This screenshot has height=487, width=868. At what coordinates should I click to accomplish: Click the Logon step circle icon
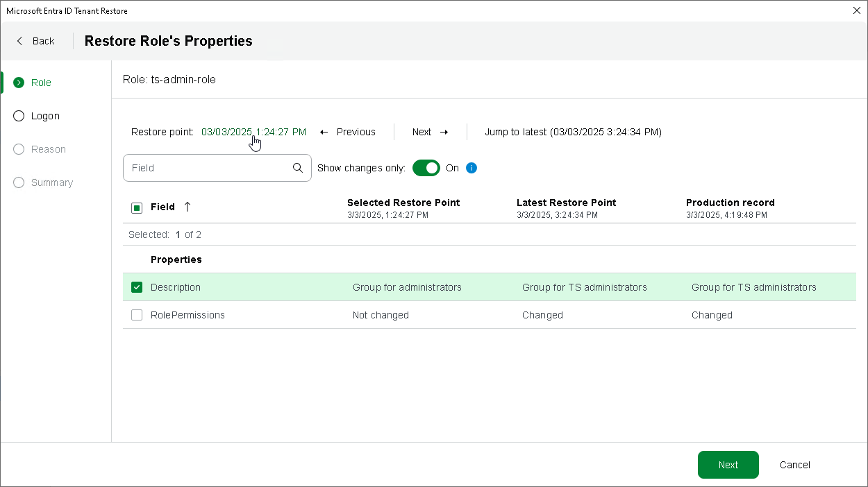tap(19, 116)
